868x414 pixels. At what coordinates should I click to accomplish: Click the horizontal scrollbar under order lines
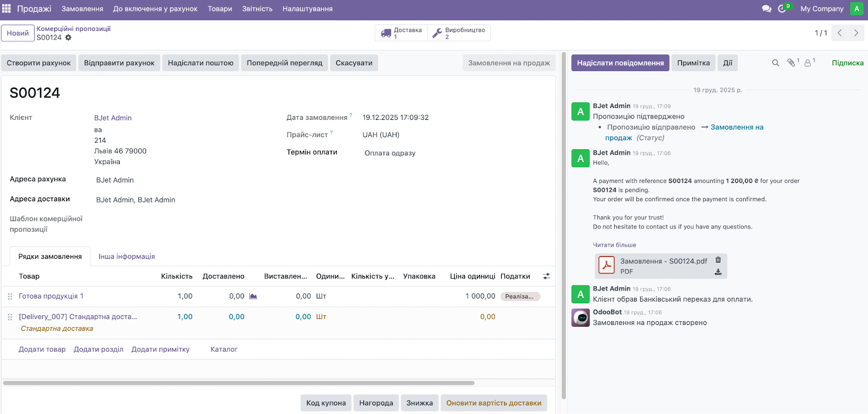point(239,383)
